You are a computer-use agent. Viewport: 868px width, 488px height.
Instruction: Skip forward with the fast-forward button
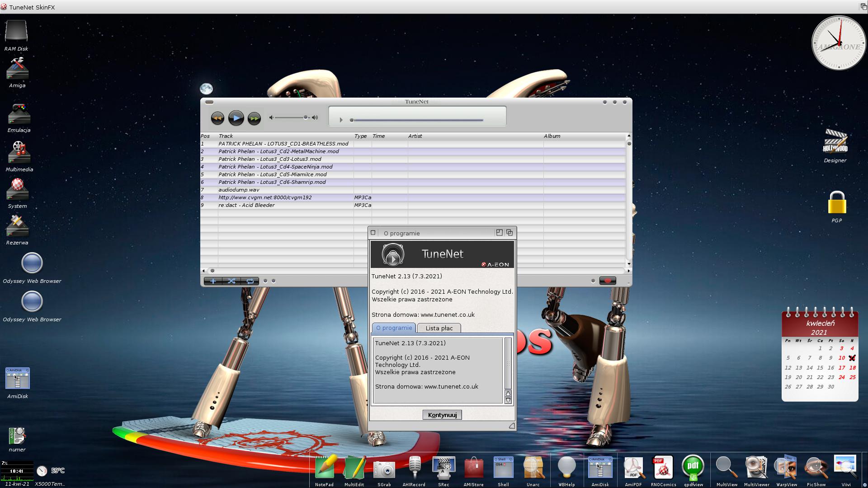click(x=254, y=118)
